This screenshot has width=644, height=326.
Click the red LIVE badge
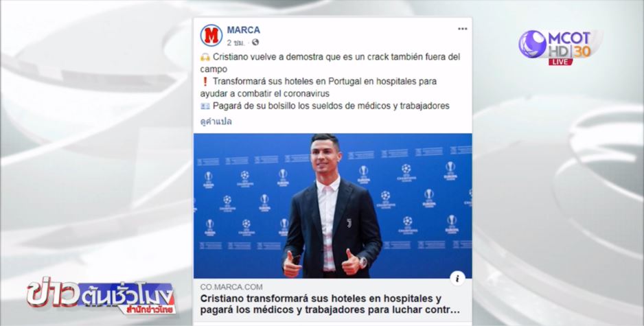pyautogui.click(x=560, y=62)
